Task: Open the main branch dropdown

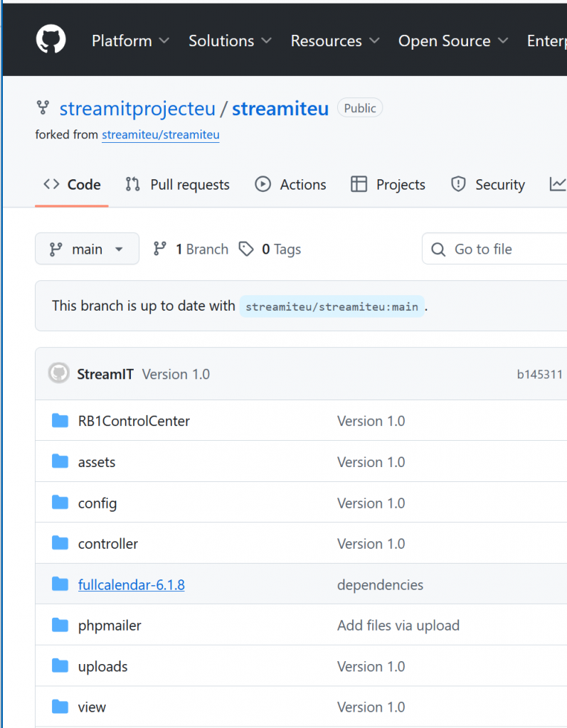Action: click(x=87, y=250)
